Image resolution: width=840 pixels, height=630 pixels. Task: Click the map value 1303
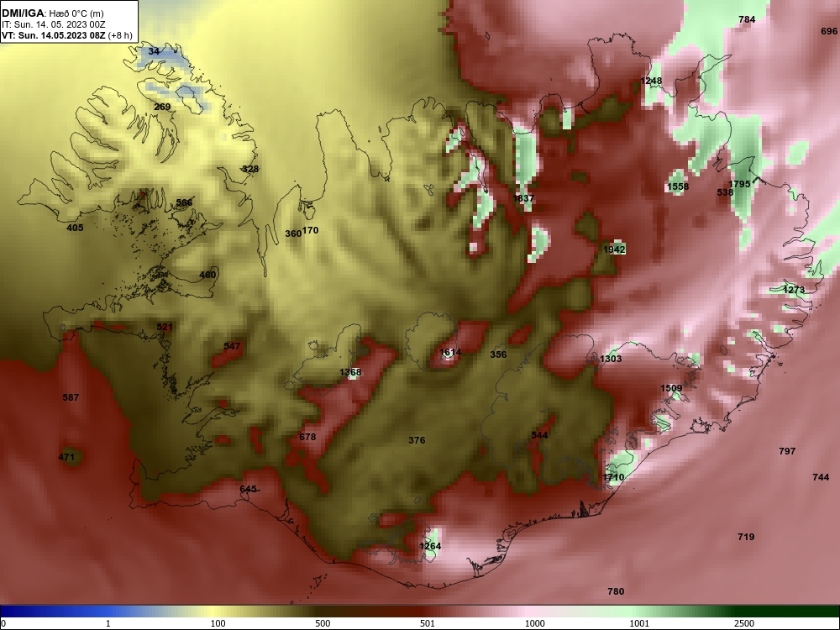611,359
